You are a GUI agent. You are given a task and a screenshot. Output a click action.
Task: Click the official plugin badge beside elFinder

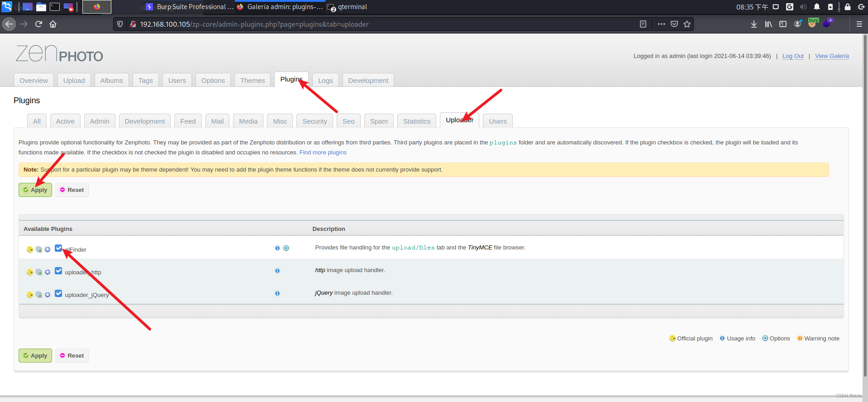click(x=30, y=249)
